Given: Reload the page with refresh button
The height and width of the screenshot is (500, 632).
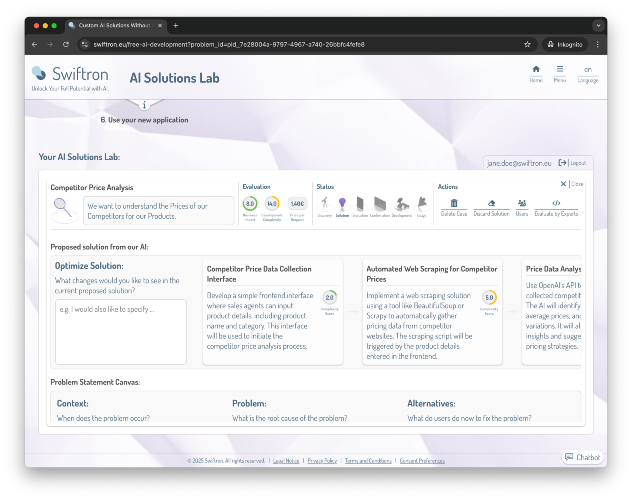Looking at the screenshot, I should (x=66, y=44).
